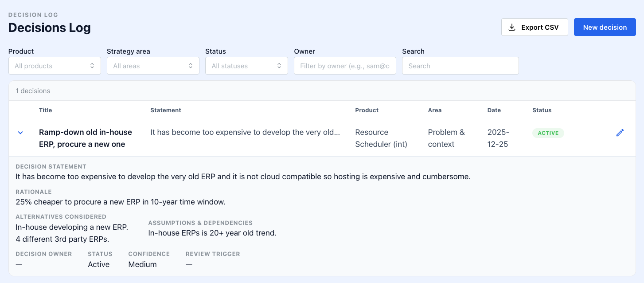Open the All areas dropdown
Screen dimensions: 644x283
153,65
